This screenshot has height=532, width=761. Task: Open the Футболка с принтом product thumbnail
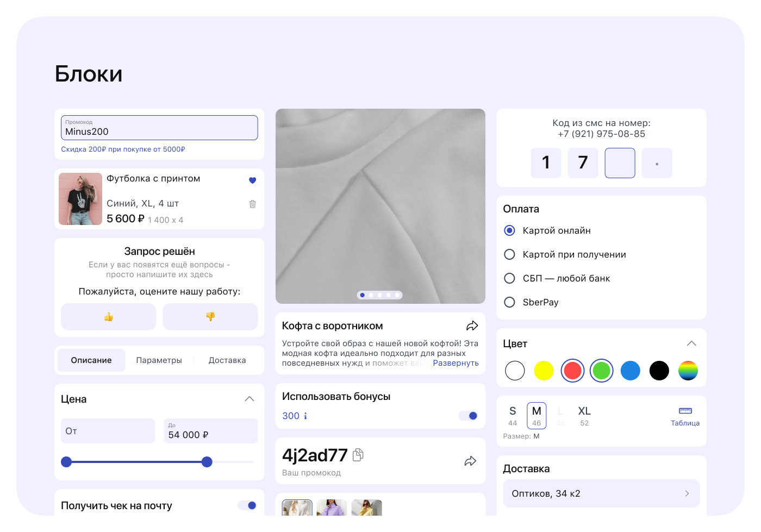pos(80,199)
